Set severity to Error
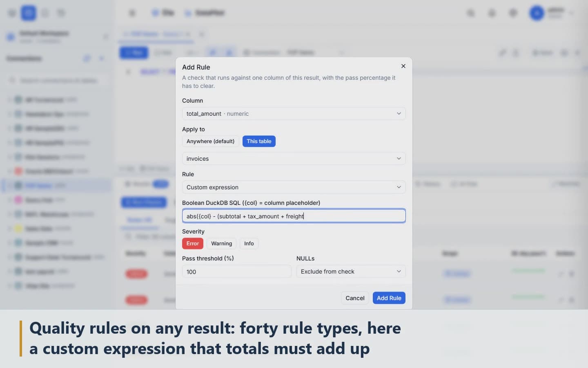588x368 pixels. click(193, 244)
